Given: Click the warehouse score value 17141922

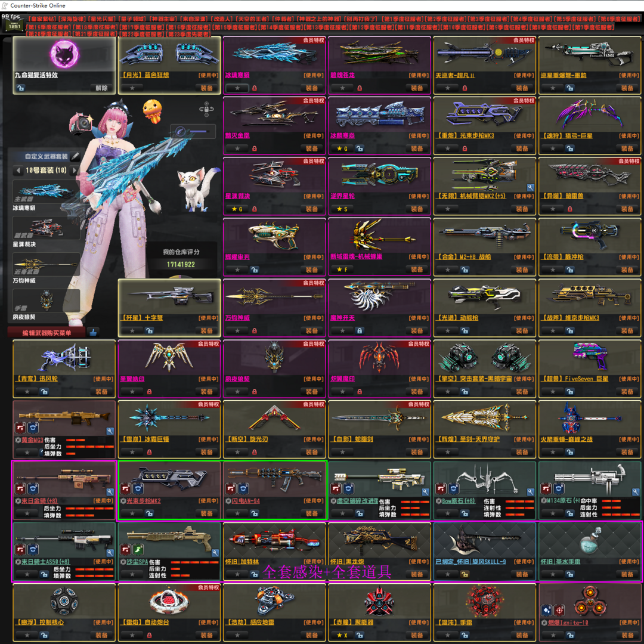Looking at the screenshot, I should pyautogui.click(x=181, y=265).
